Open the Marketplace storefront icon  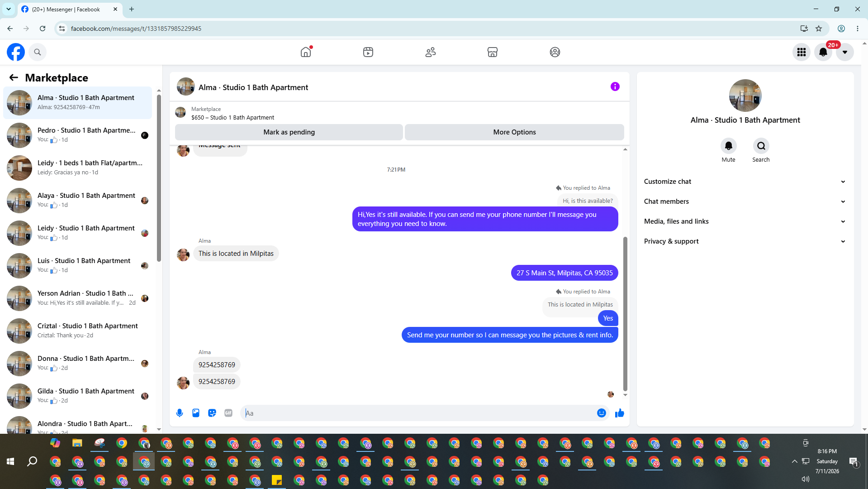493,52
